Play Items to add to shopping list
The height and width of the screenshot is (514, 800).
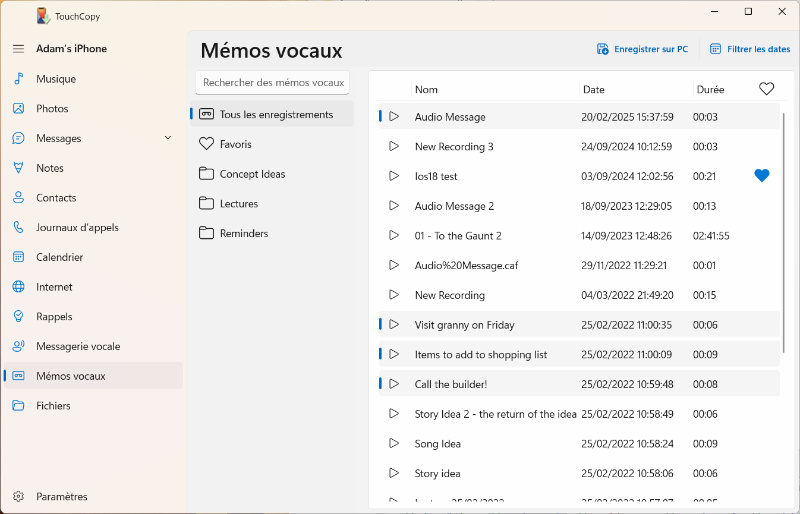394,354
